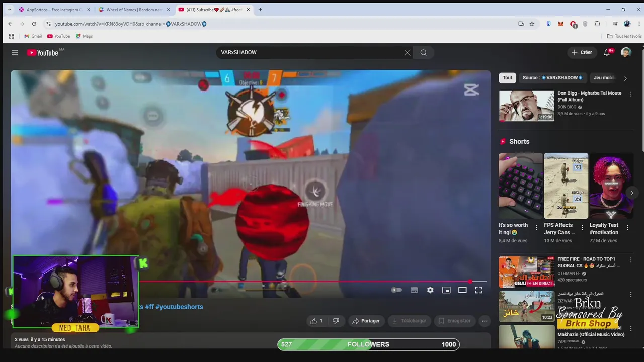Select the Jeu mobile filter chip
The width and height of the screenshot is (644, 362).
604,78
